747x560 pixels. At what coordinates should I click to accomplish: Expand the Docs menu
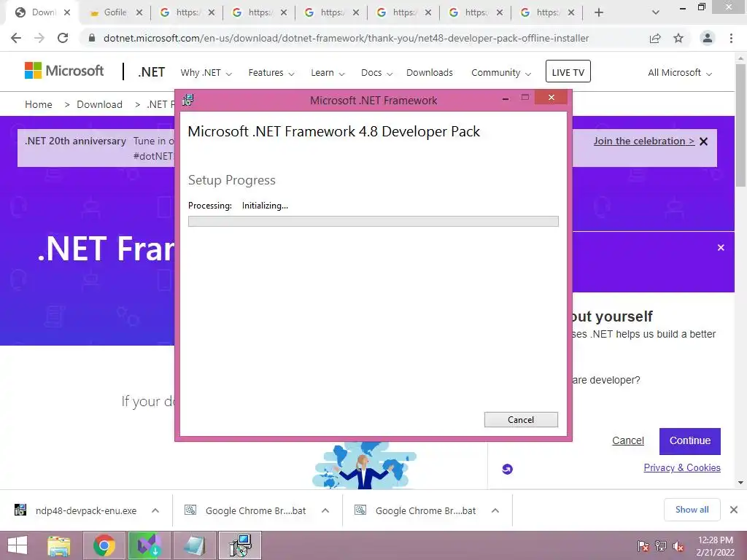(376, 73)
